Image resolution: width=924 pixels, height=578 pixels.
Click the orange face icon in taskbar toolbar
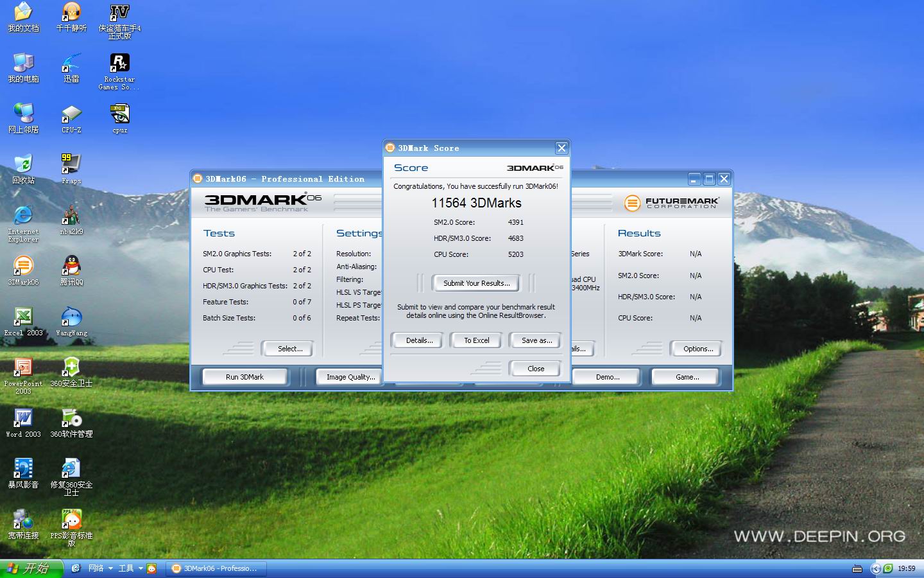click(151, 568)
